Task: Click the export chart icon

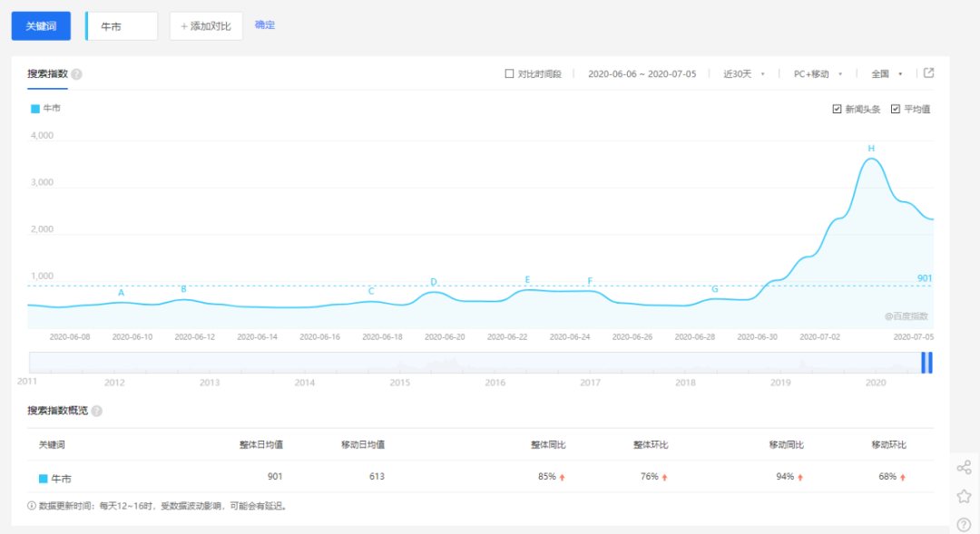Action: tap(928, 73)
